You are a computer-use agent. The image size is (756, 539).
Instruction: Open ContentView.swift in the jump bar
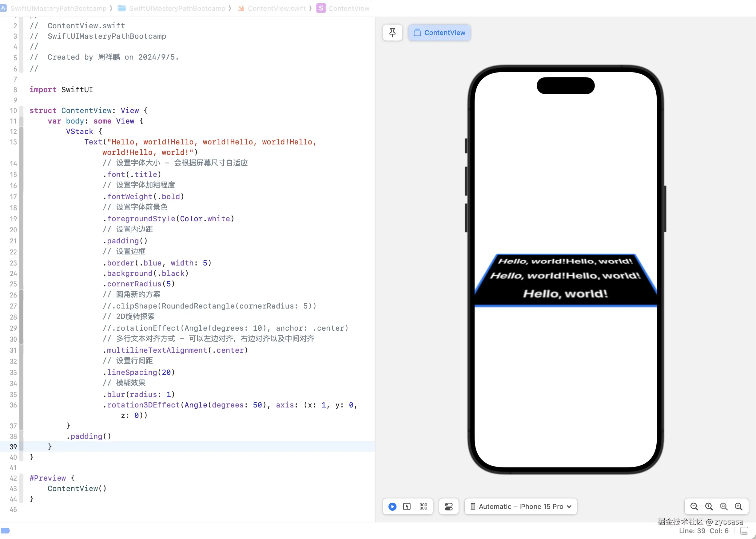pos(277,8)
